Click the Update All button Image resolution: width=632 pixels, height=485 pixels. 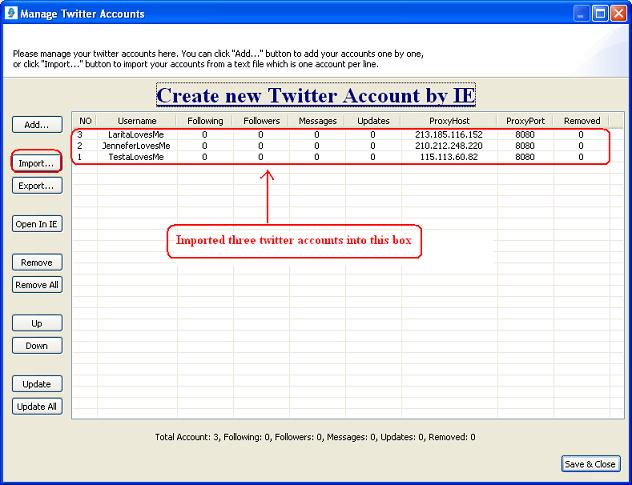tap(37, 406)
